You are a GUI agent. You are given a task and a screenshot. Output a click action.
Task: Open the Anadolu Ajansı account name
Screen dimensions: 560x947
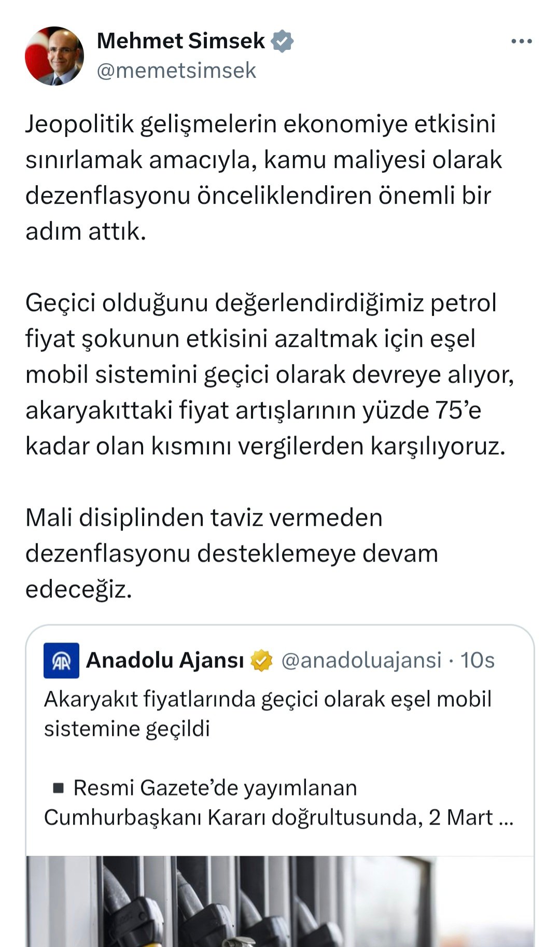pyautogui.click(x=165, y=660)
